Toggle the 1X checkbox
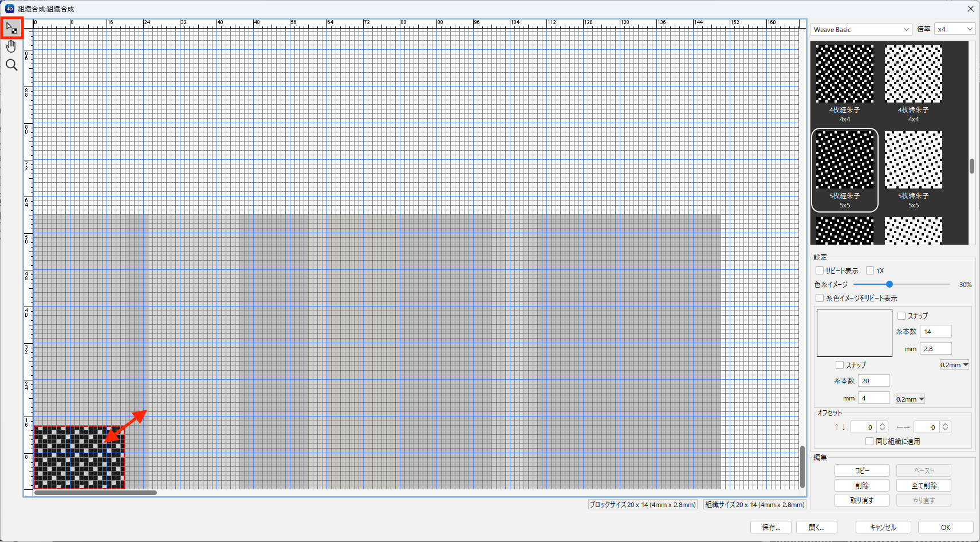Screen dimensions: 980x542 pyautogui.click(x=870, y=270)
